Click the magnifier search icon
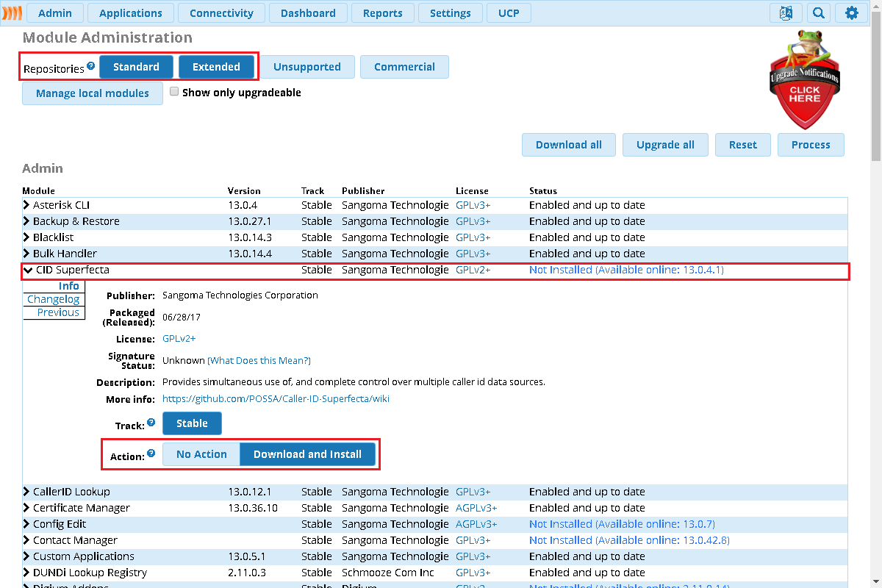Viewport: 882px width, 588px height. click(x=818, y=13)
